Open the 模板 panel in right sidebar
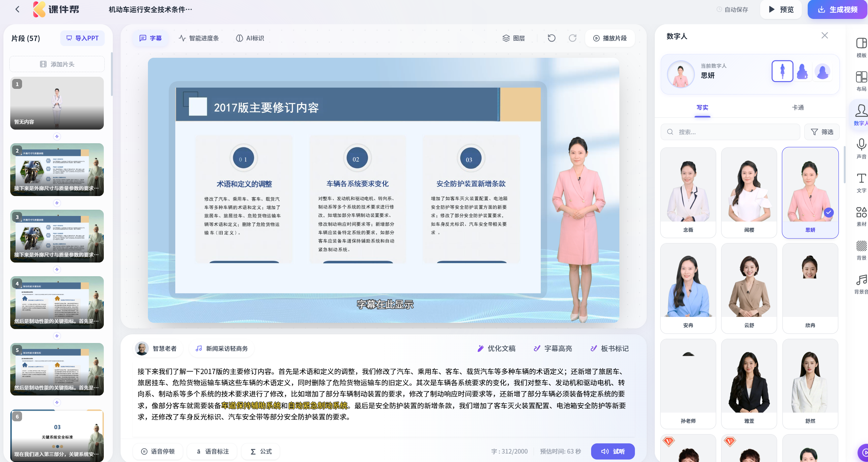The image size is (868, 462). pos(861,48)
